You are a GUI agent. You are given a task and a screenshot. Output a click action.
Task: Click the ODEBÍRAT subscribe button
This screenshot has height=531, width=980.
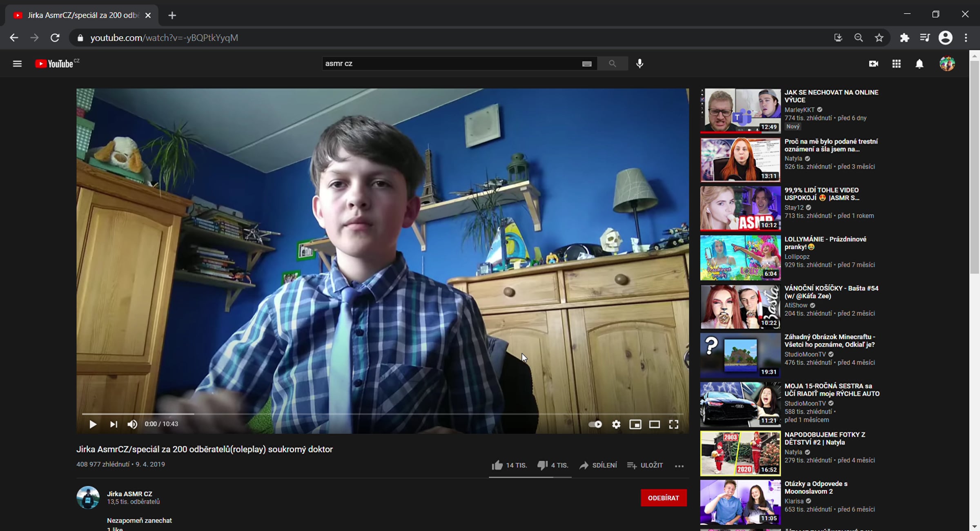[663, 498]
